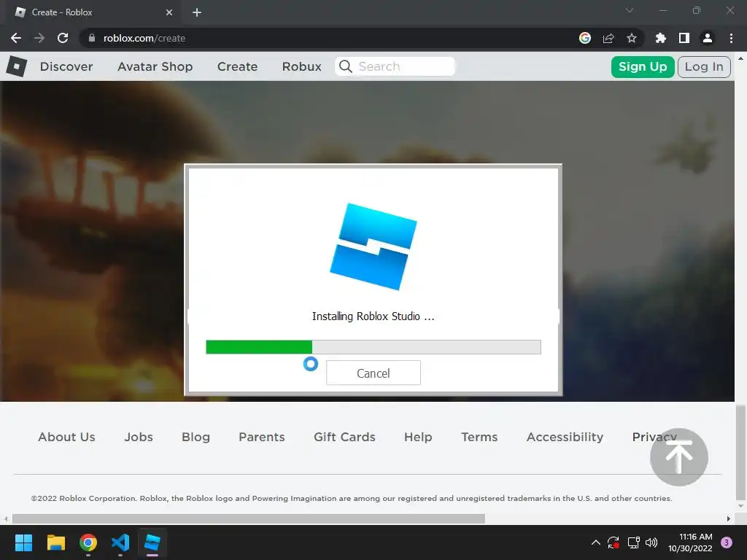Focus the Roblox Search input field
This screenshot has height=560, width=747.
[x=395, y=66]
